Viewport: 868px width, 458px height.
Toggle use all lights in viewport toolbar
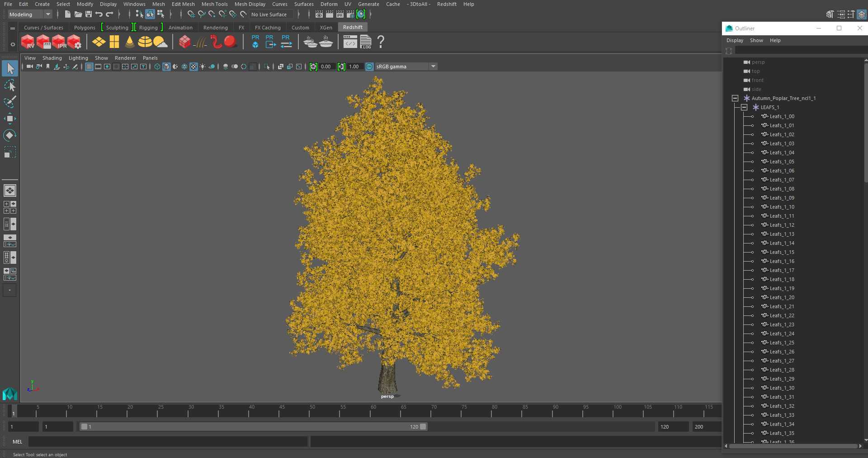(203, 67)
